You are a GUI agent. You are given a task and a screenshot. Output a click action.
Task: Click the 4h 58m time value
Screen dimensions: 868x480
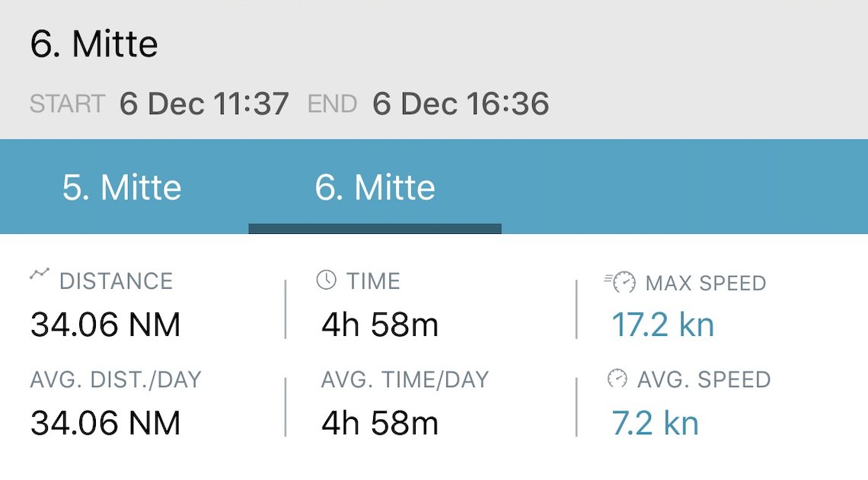380,325
